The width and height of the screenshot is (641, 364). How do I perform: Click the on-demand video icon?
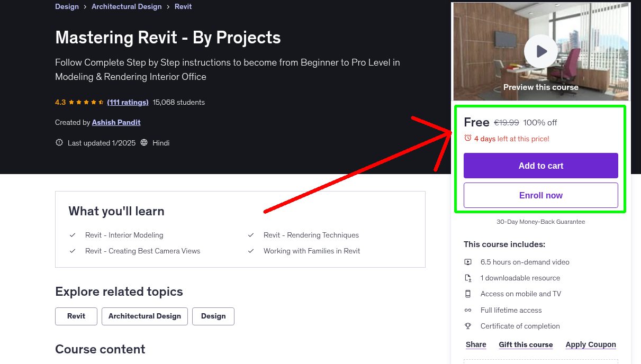(468, 262)
